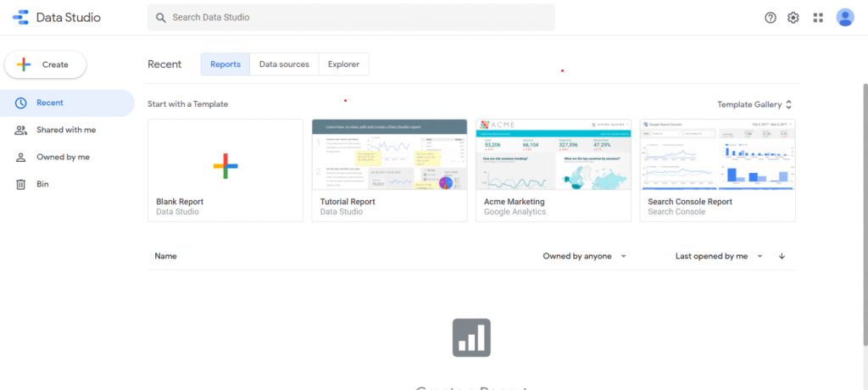Click the Bin trash icon in sidebar
The image size is (868, 390).
pos(20,184)
